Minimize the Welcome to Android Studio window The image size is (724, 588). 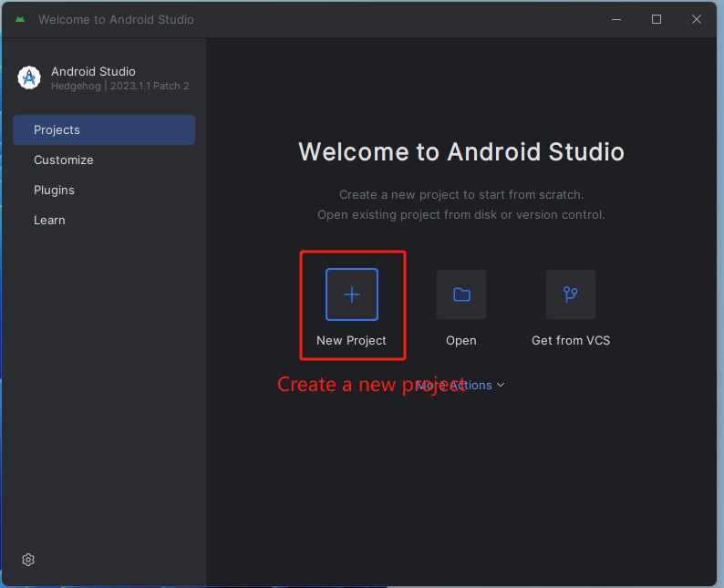click(x=616, y=19)
